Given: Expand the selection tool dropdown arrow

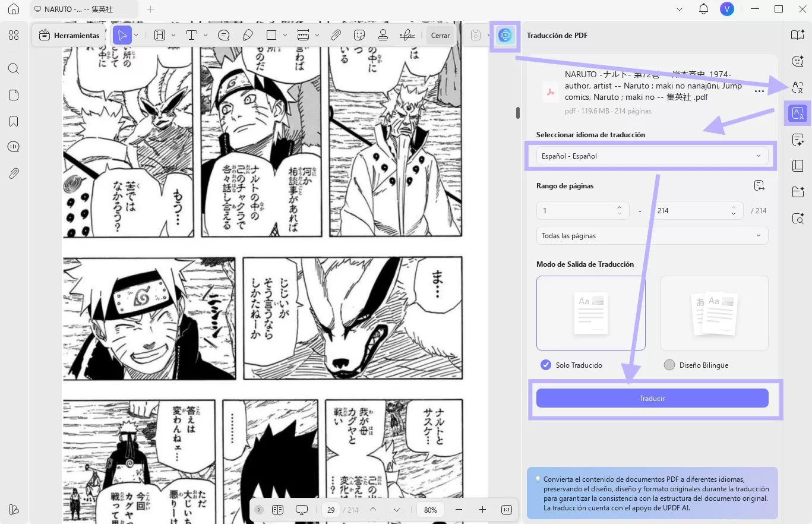Looking at the screenshot, I should pos(136,35).
